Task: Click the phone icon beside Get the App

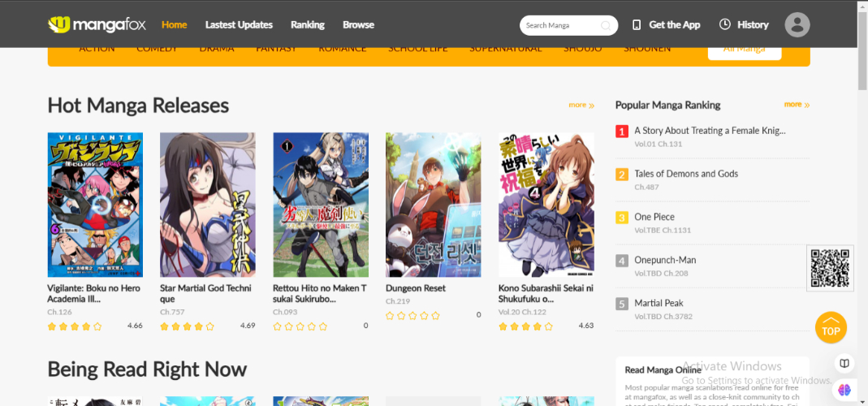Action: (x=637, y=25)
